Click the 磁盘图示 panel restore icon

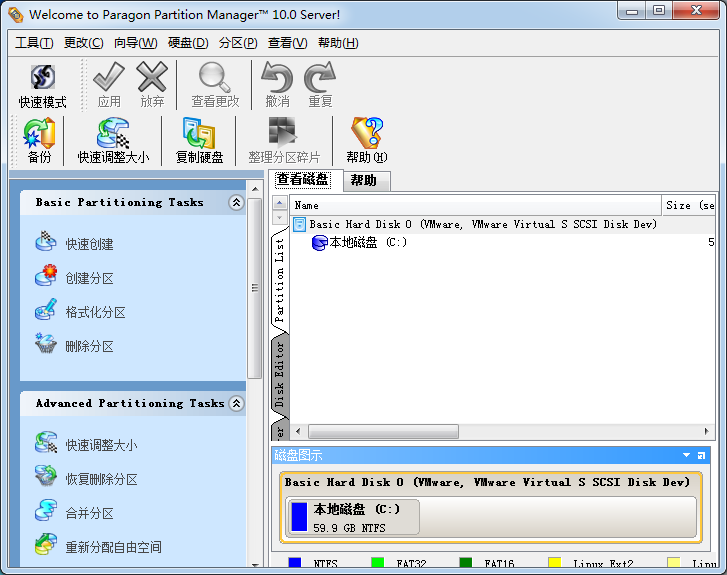[701, 455]
